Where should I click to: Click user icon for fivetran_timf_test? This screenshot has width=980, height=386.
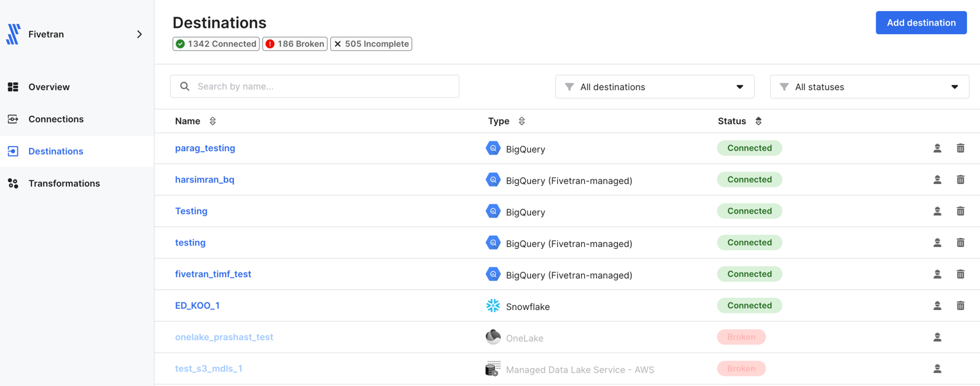coord(938,274)
